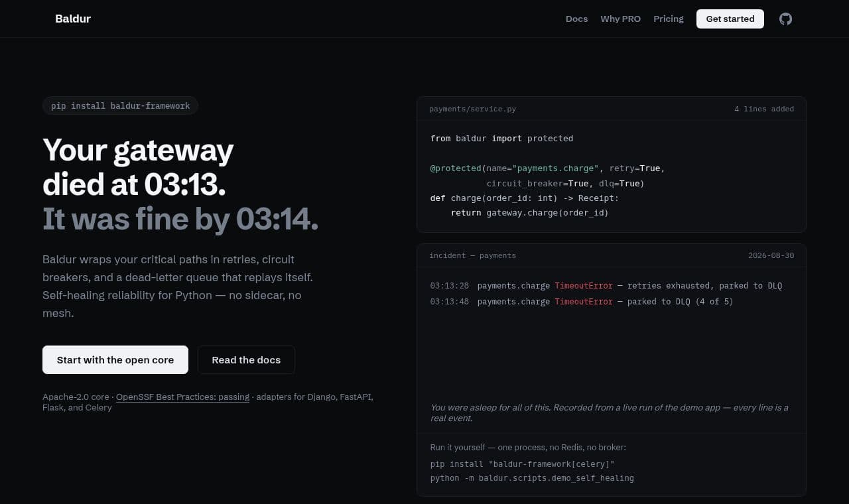The width and height of the screenshot is (849, 504).
Task: Click the pip install baldur-framework[celery] command
Action: 523,464
